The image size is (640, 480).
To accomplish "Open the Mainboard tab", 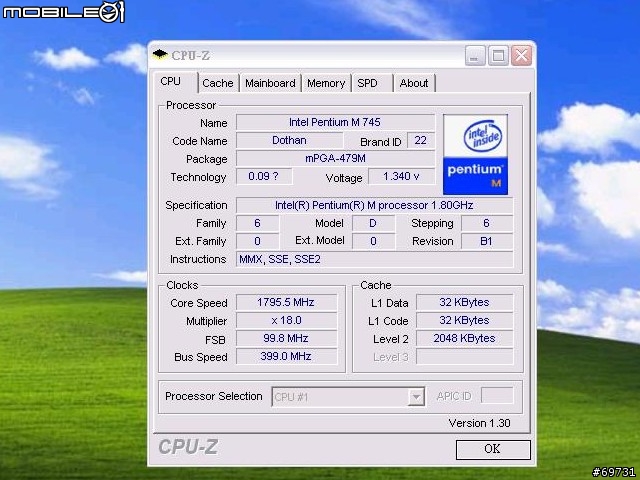I will click(x=270, y=83).
